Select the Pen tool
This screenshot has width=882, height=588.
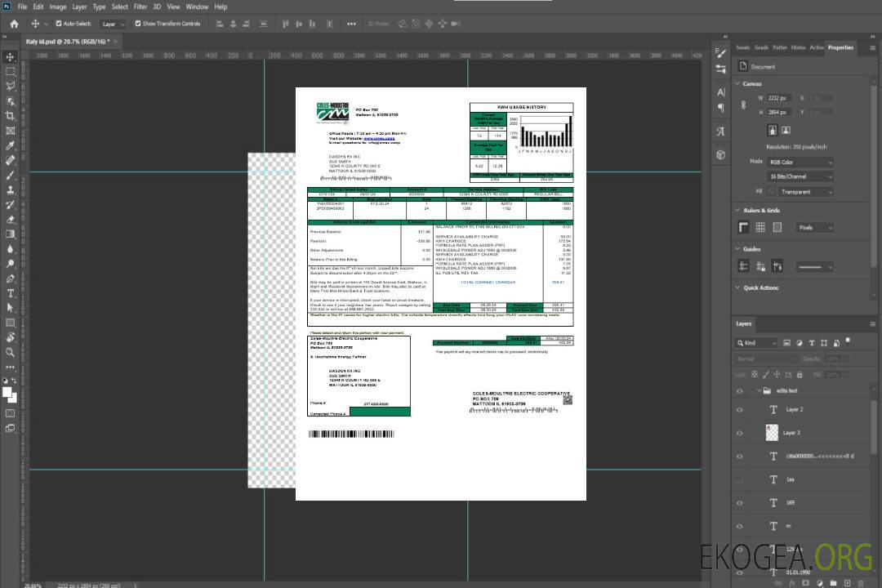[x=10, y=278]
